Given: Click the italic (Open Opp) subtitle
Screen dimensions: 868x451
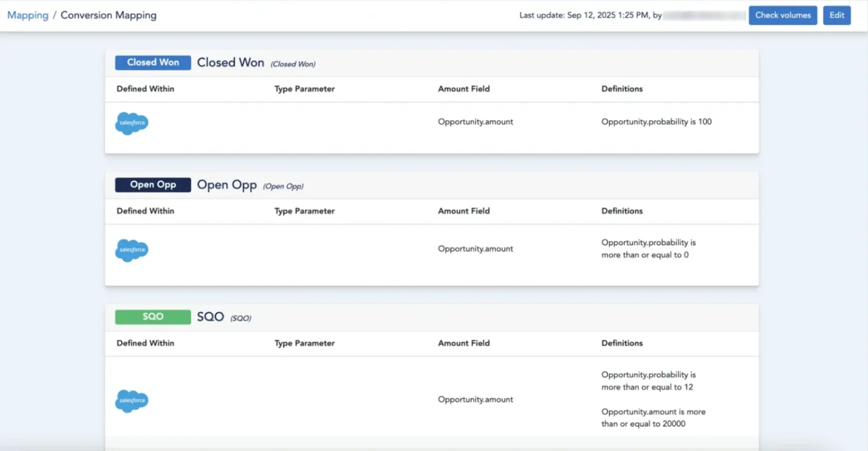Looking at the screenshot, I should click(283, 187).
